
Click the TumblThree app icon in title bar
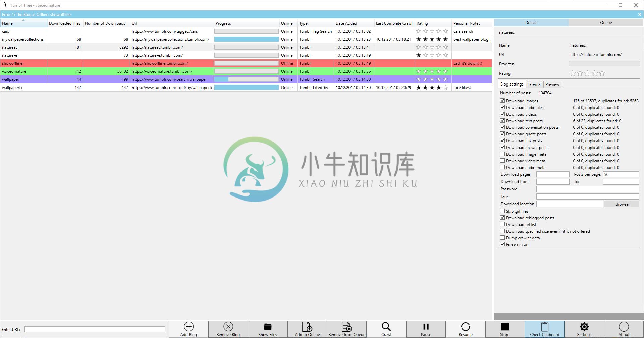pos(5,5)
